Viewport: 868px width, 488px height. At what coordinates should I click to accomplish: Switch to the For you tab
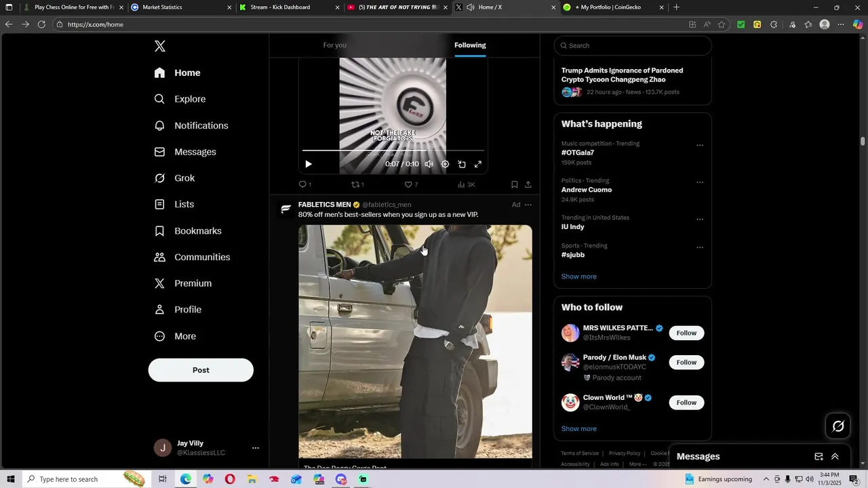point(335,45)
